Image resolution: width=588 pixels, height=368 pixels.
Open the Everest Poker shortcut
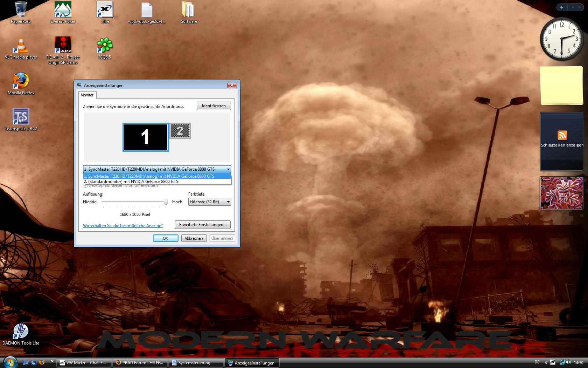(x=63, y=10)
